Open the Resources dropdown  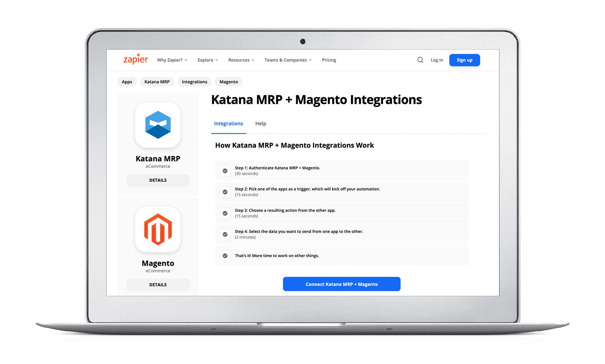(241, 60)
